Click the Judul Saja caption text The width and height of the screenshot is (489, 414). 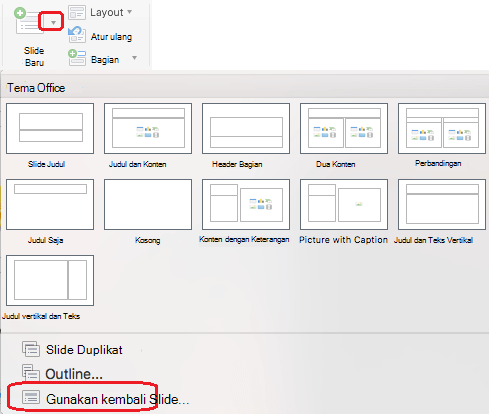tap(45, 240)
